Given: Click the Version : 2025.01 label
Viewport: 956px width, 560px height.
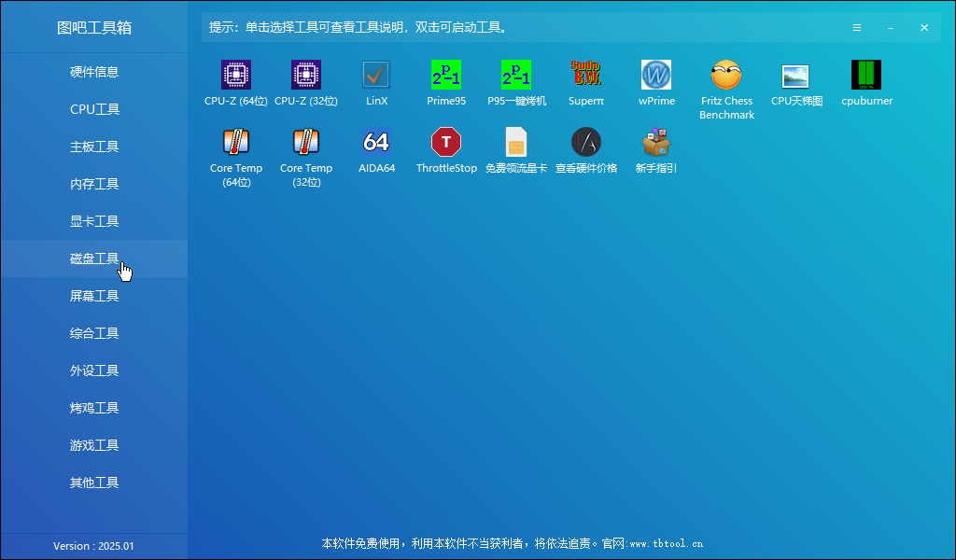Looking at the screenshot, I should (x=93, y=546).
